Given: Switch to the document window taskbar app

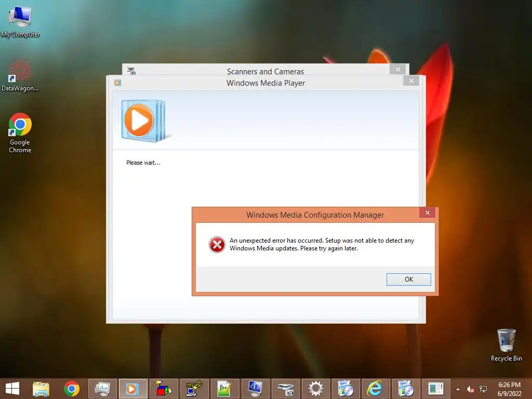Looking at the screenshot, I should (x=436, y=389).
